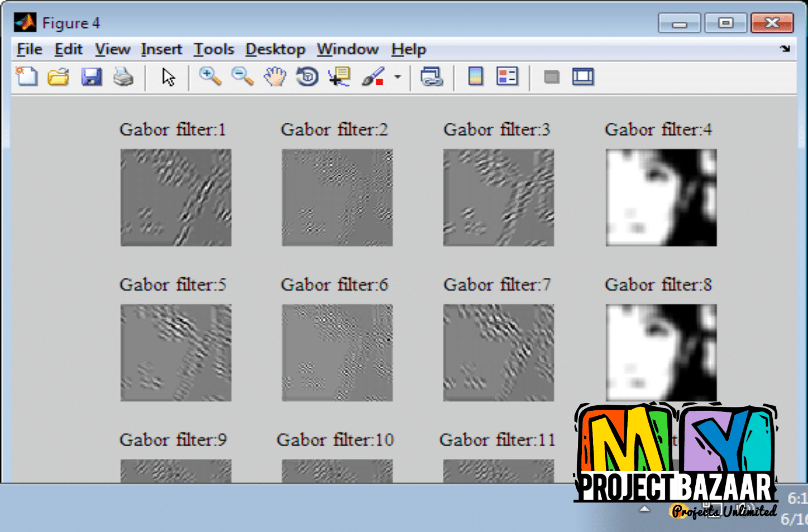Print the figure using the printer icon

(123, 76)
